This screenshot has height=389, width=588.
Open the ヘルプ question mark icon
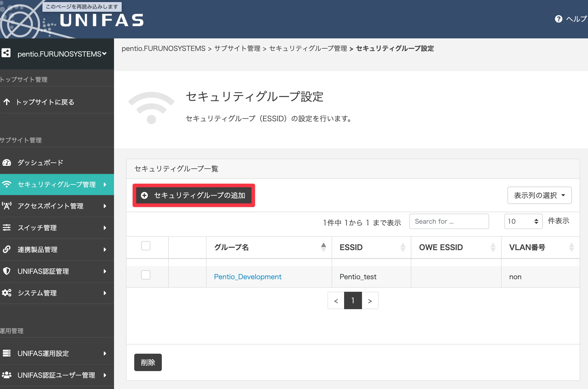tap(559, 19)
